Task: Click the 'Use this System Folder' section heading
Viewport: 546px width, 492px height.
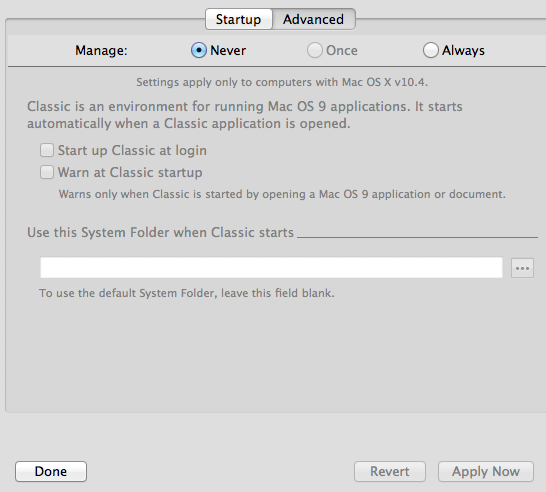Action: (x=161, y=232)
